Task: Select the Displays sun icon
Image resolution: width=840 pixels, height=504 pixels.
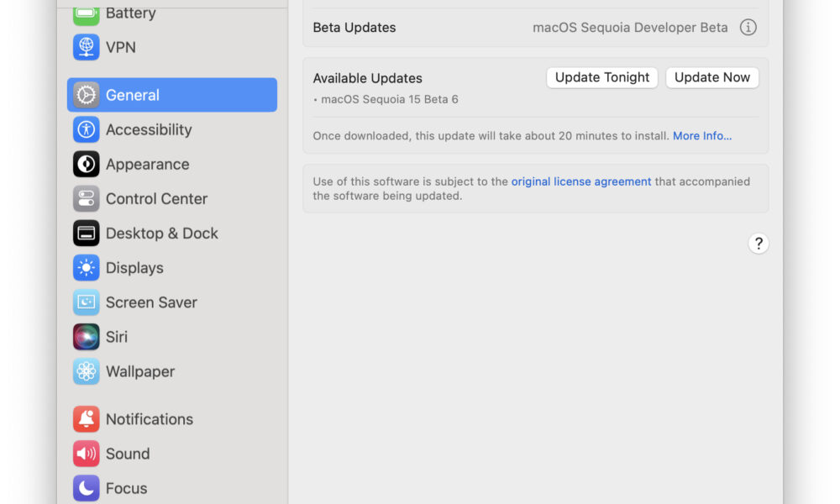Action: 87,268
